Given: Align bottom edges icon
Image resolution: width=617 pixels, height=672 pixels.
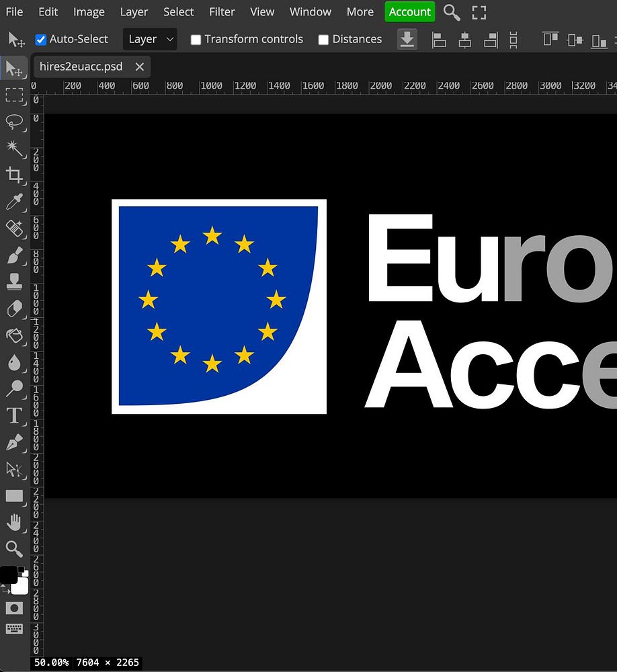Looking at the screenshot, I should (x=599, y=41).
